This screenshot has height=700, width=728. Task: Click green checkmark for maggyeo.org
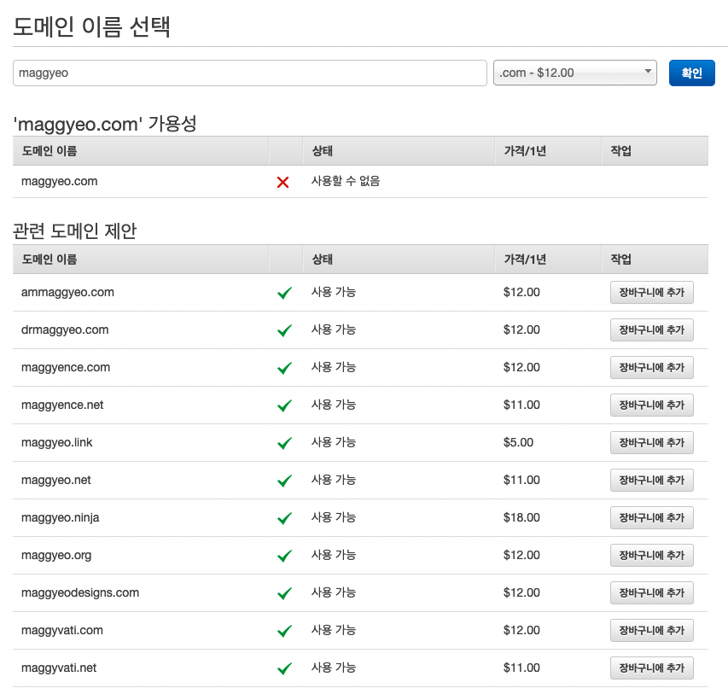(285, 556)
